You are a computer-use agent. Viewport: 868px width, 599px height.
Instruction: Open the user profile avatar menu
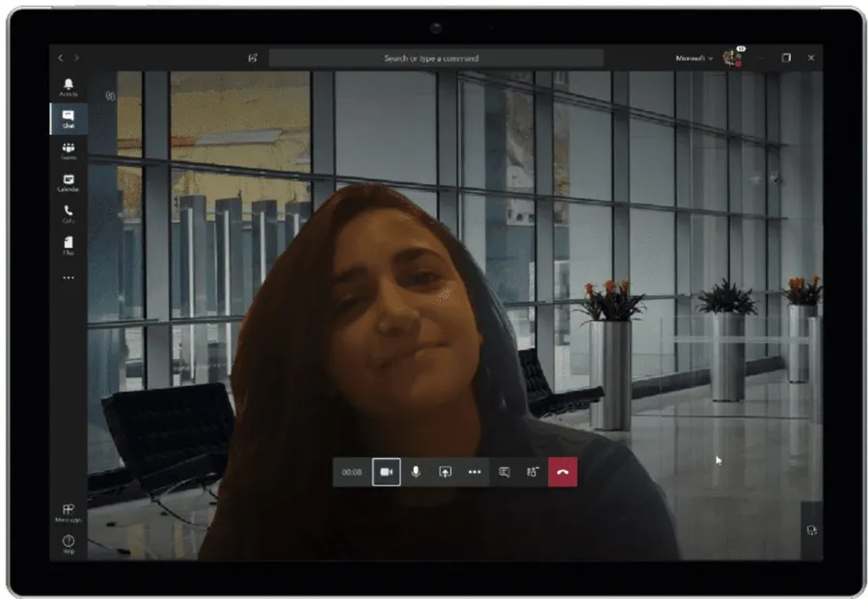pyautogui.click(x=731, y=58)
